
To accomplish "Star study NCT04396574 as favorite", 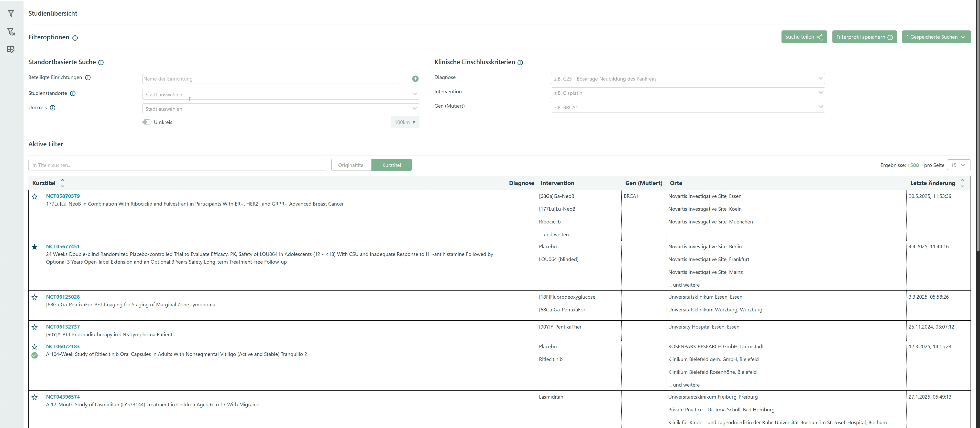I will click(35, 397).
